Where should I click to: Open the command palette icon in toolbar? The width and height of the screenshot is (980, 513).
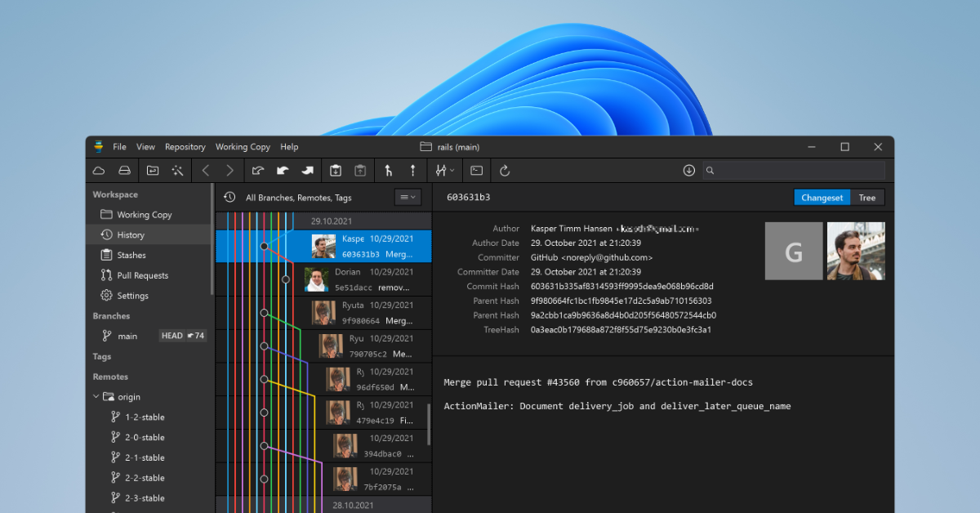(476, 170)
